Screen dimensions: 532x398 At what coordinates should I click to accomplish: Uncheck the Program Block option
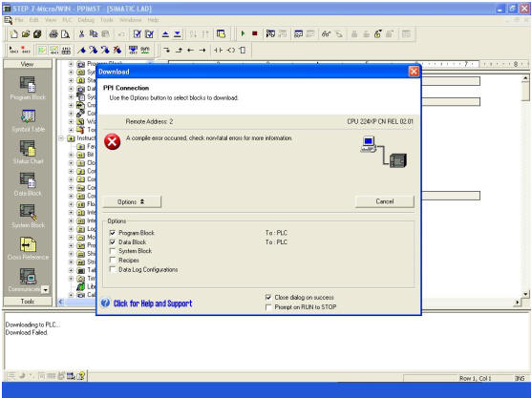tap(113, 233)
